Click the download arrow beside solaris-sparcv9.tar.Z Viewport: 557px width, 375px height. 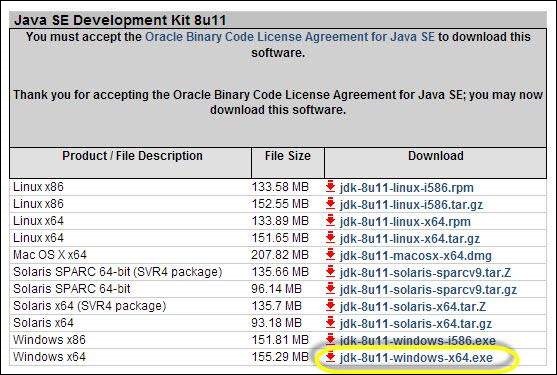pyautogui.click(x=330, y=272)
